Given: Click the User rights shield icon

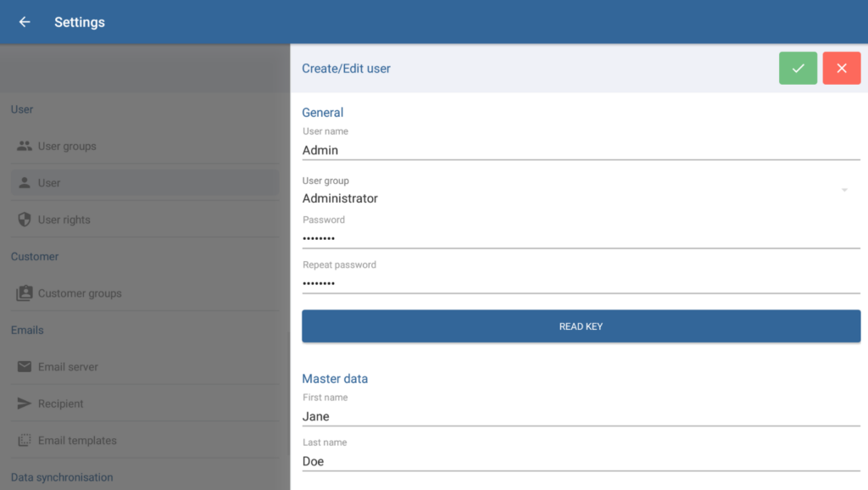Looking at the screenshot, I should click(x=25, y=220).
